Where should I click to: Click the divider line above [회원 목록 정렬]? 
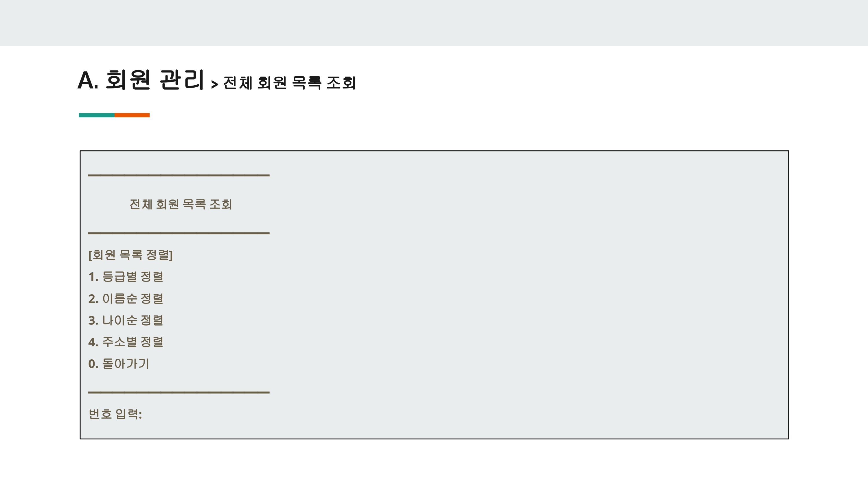[x=179, y=233]
